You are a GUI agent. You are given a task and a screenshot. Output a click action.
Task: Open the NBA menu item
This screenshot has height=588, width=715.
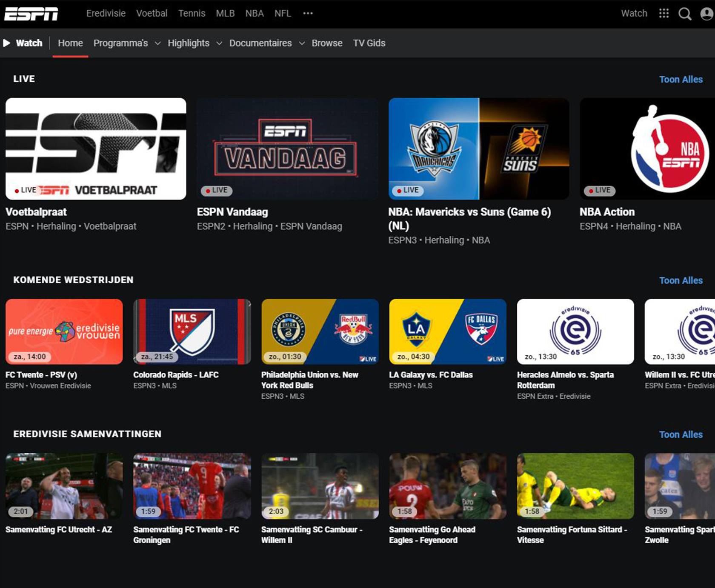click(255, 13)
